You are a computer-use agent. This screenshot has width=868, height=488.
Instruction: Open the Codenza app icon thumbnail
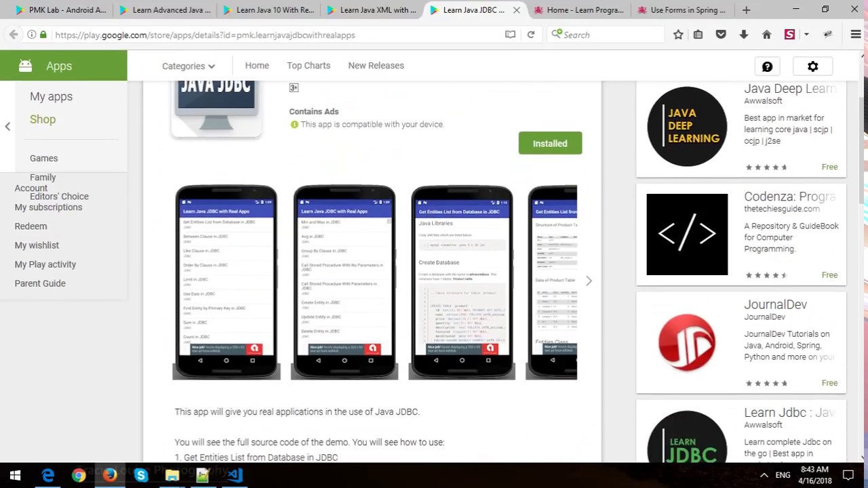click(x=687, y=235)
